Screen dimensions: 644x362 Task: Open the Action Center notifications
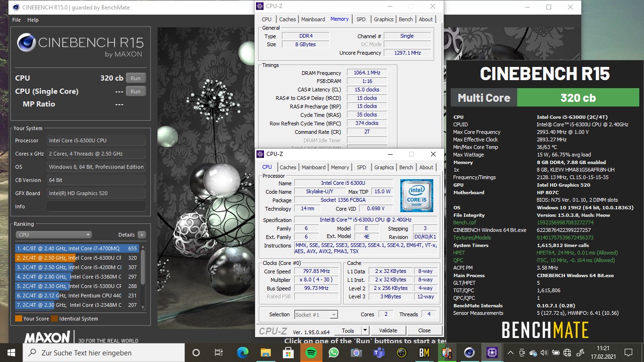pos(628,353)
